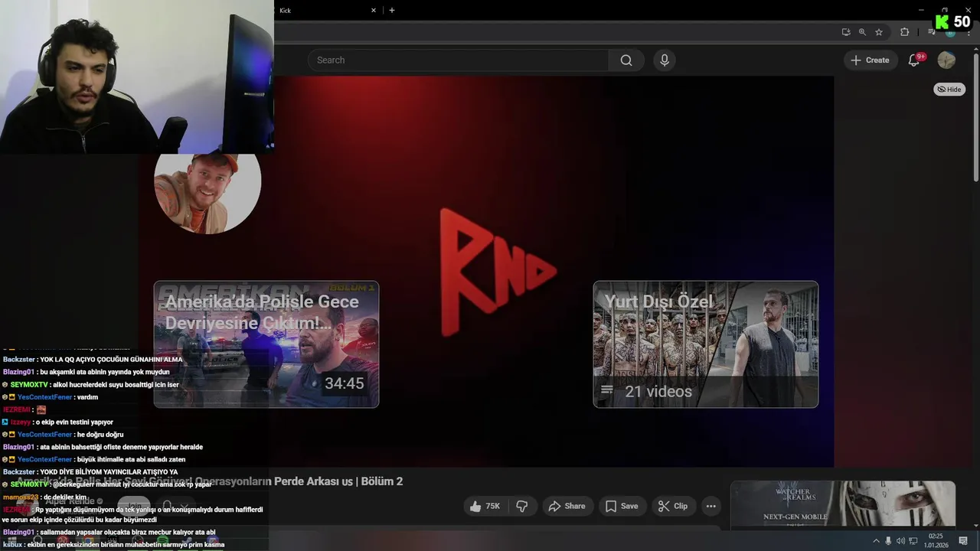The height and width of the screenshot is (551, 980).
Task: Open media controls icon in toolbar
Action: pyautogui.click(x=932, y=32)
